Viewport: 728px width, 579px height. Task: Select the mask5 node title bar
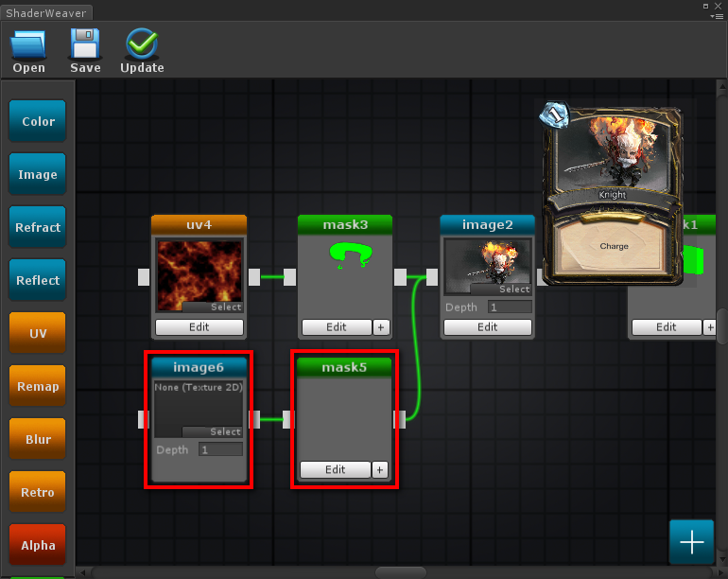pos(344,367)
